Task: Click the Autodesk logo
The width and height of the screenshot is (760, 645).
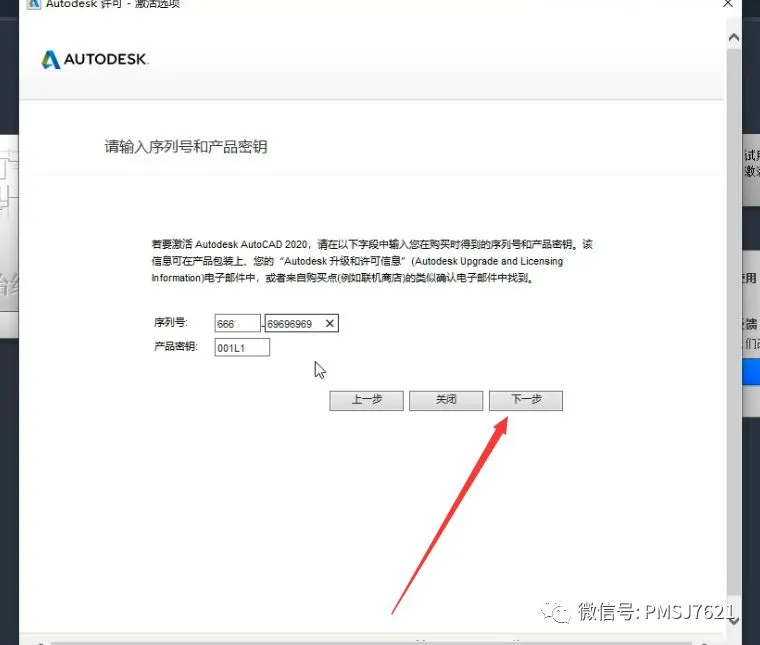Action: coord(95,60)
